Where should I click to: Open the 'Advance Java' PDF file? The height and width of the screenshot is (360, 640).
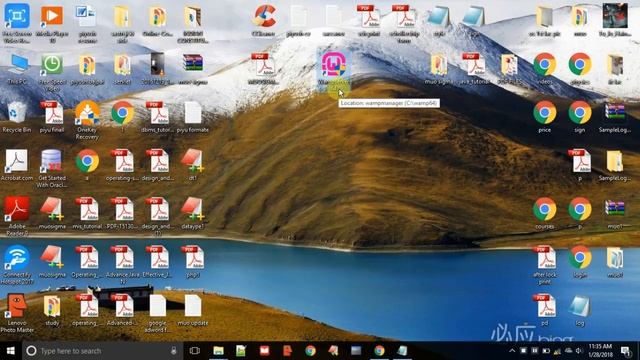tap(122, 258)
